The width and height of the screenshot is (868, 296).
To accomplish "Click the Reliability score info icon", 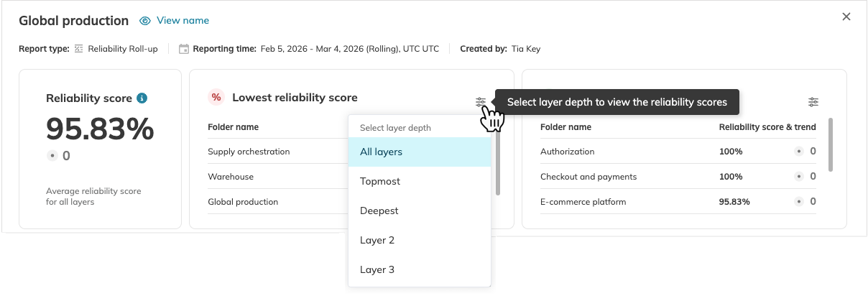I will [142, 98].
